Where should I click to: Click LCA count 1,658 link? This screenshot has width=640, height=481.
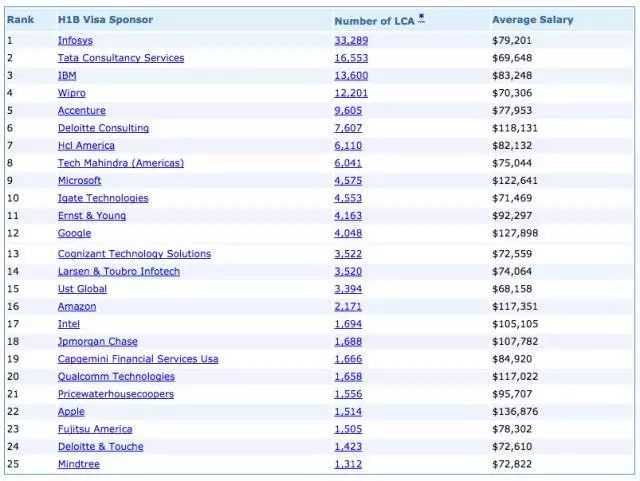point(348,376)
